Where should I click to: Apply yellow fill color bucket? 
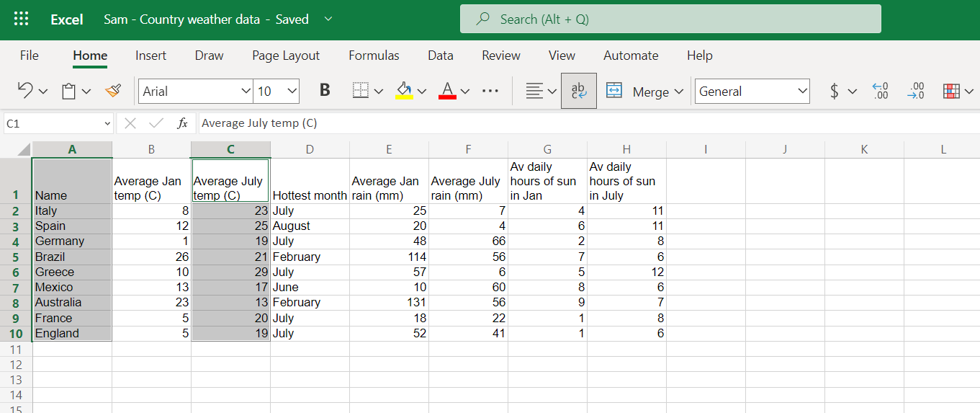(404, 91)
